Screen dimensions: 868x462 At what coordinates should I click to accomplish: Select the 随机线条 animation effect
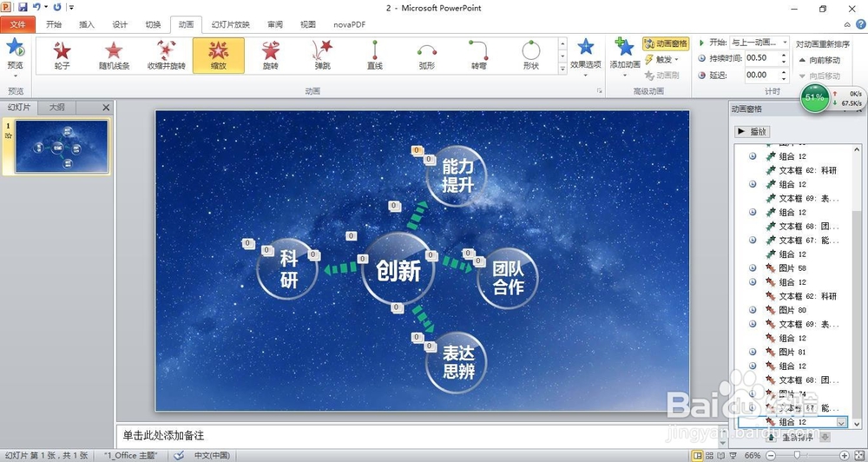(114, 56)
